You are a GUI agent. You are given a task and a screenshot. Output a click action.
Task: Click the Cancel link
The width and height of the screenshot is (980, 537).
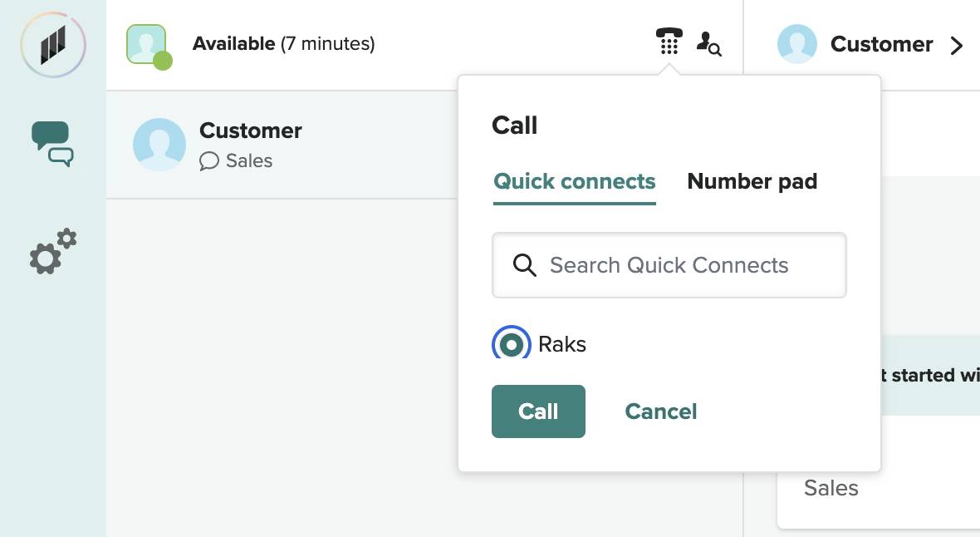(660, 411)
